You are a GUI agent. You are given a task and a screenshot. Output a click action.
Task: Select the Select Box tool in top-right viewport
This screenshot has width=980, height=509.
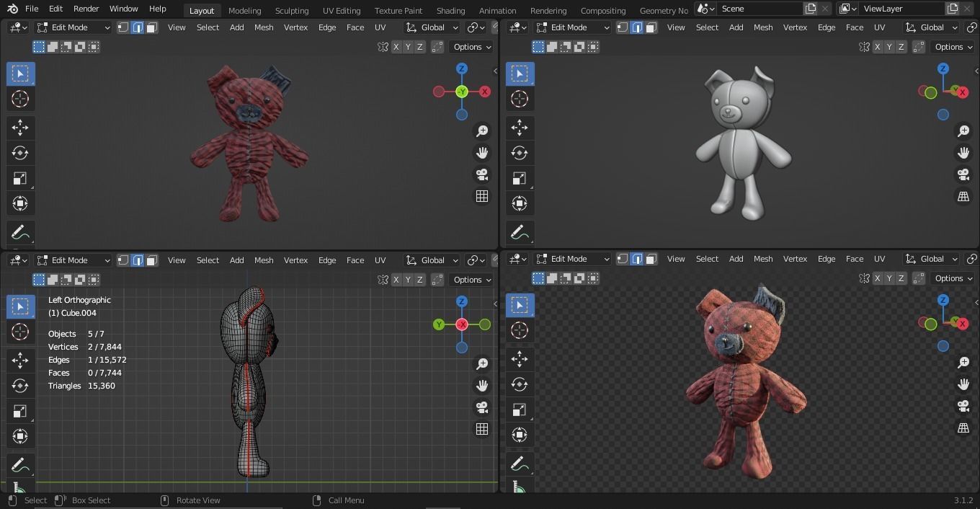[x=520, y=74]
